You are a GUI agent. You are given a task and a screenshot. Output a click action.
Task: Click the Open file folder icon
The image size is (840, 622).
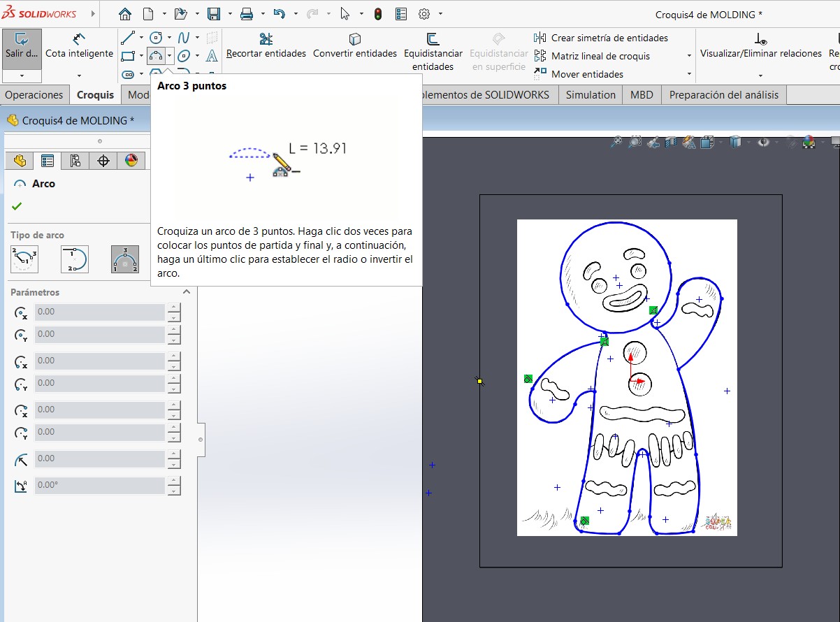(x=180, y=14)
